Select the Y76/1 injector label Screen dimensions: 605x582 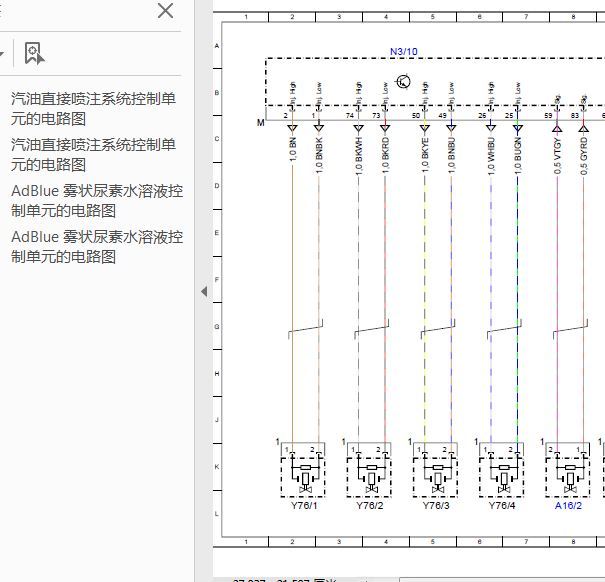click(x=304, y=506)
